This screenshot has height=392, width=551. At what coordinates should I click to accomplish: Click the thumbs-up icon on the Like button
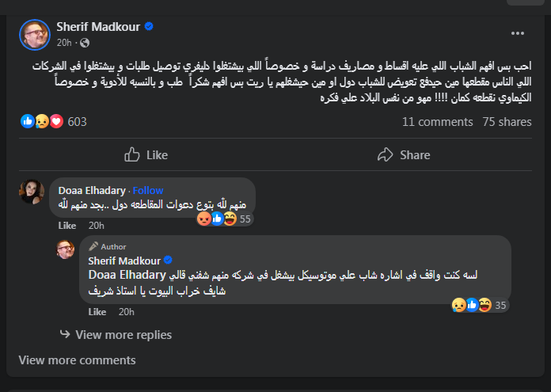pos(132,154)
